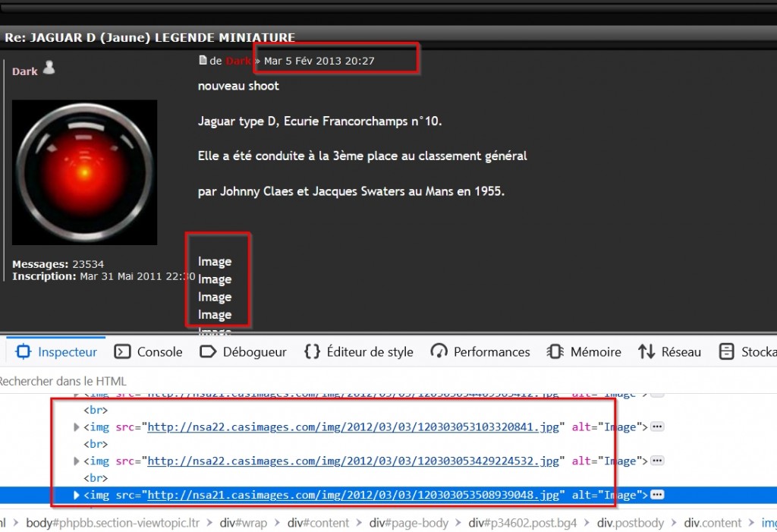Click the div.postbody breadcrumb
Screen dimensions: 777x532
coord(631,523)
